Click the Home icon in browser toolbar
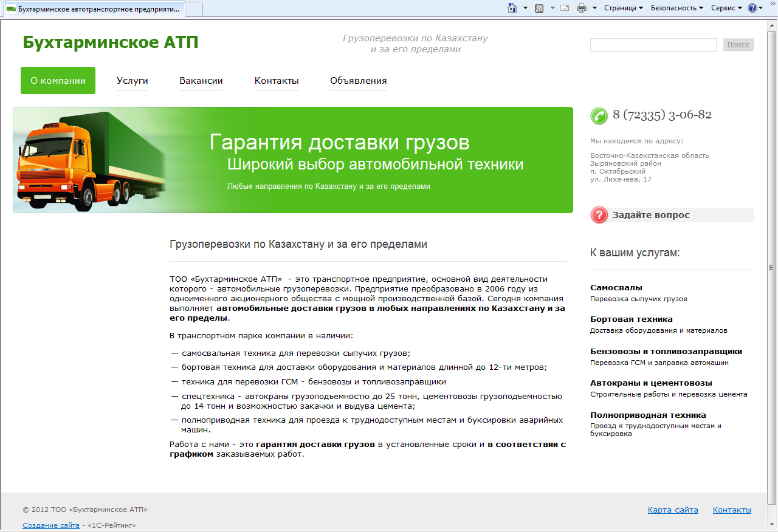778x532 pixels. [x=512, y=8]
